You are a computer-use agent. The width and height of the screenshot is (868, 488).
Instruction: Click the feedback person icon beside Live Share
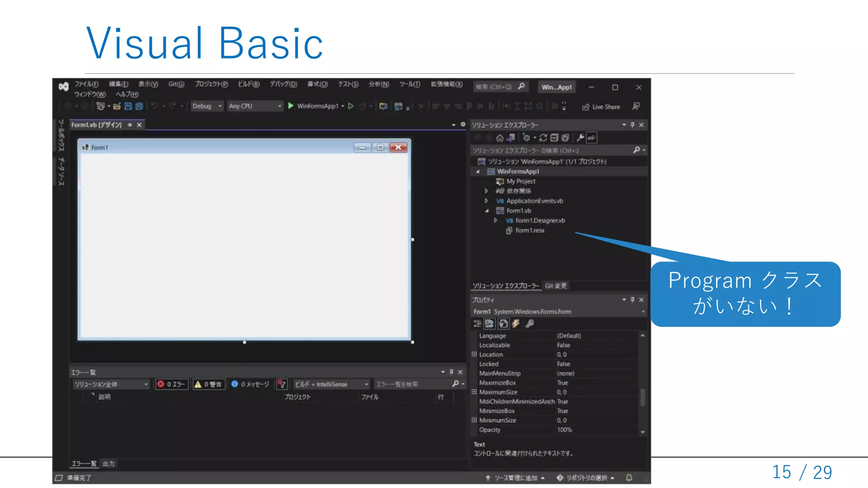click(x=636, y=106)
